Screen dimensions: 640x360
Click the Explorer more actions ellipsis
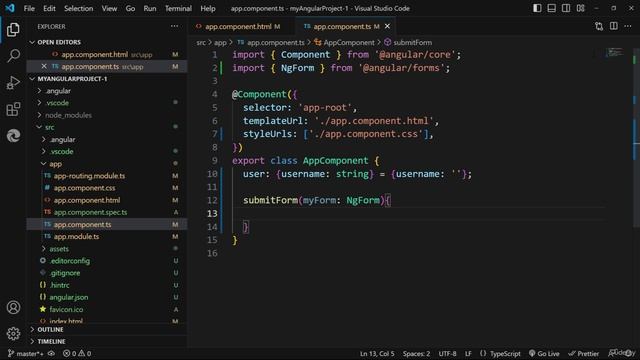(x=174, y=26)
